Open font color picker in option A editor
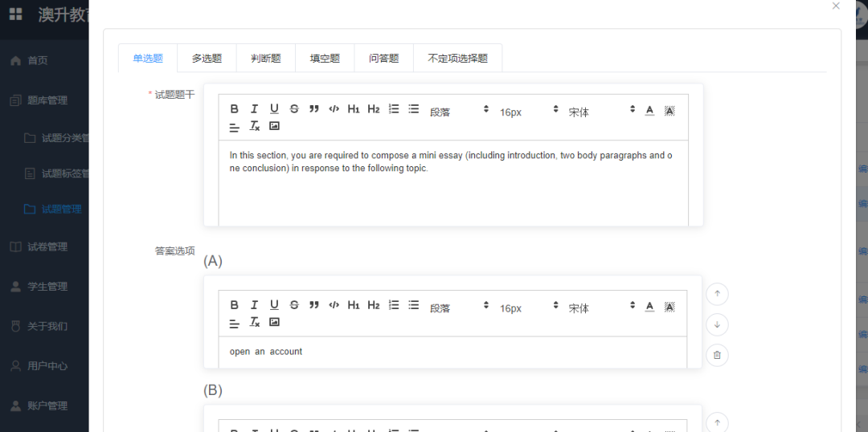Viewport: 868px width, 432px height. tap(650, 307)
